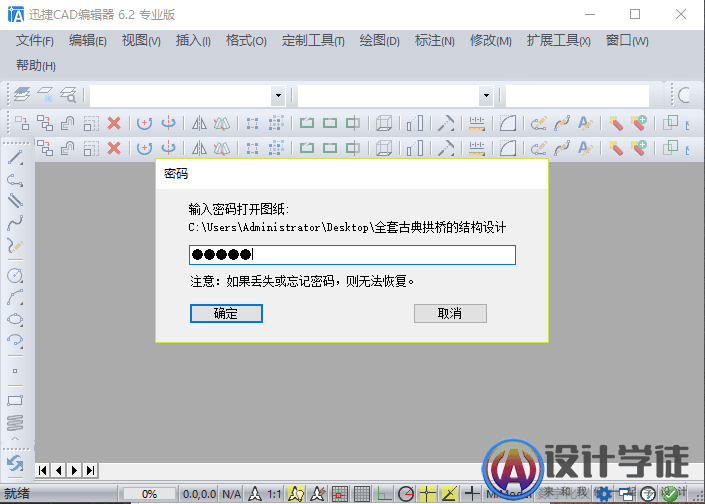Click the rotate icon in upper toolbar row
The image size is (705, 504).
point(144,123)
